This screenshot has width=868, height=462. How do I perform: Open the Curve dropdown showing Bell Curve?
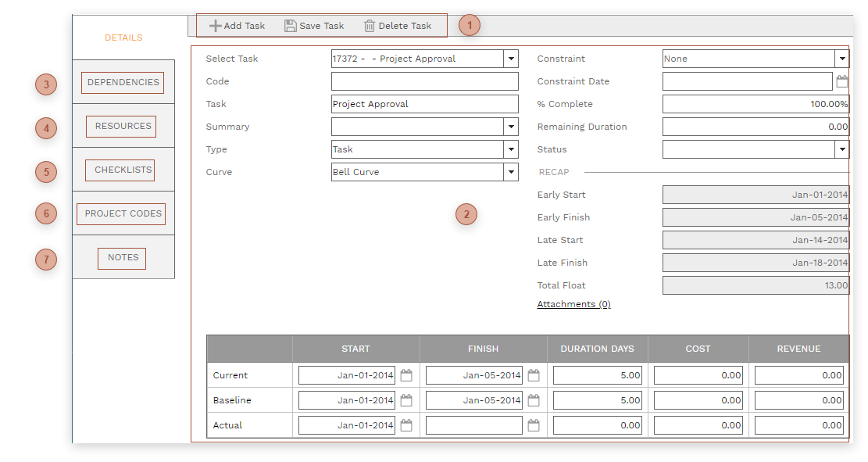click(512, 171)
